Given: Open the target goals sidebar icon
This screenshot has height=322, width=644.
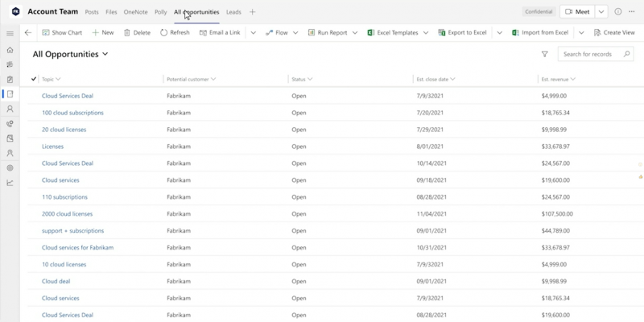Looking at the screenshot, I should (x=10, y=168).
